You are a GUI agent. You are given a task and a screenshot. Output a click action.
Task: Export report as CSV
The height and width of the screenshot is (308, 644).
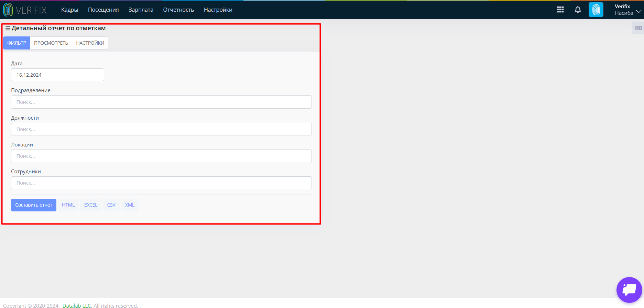pos(111,205)
